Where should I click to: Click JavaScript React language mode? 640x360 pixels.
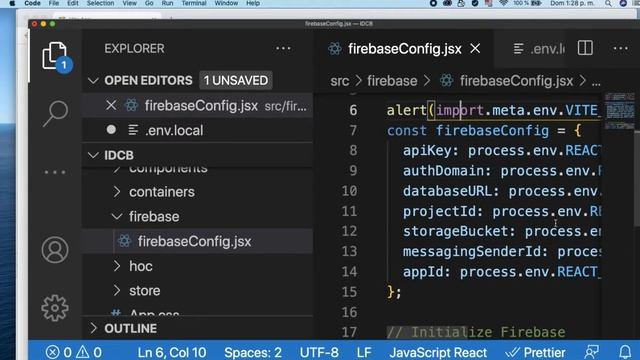pyautogui.click(x=438, y=352)
